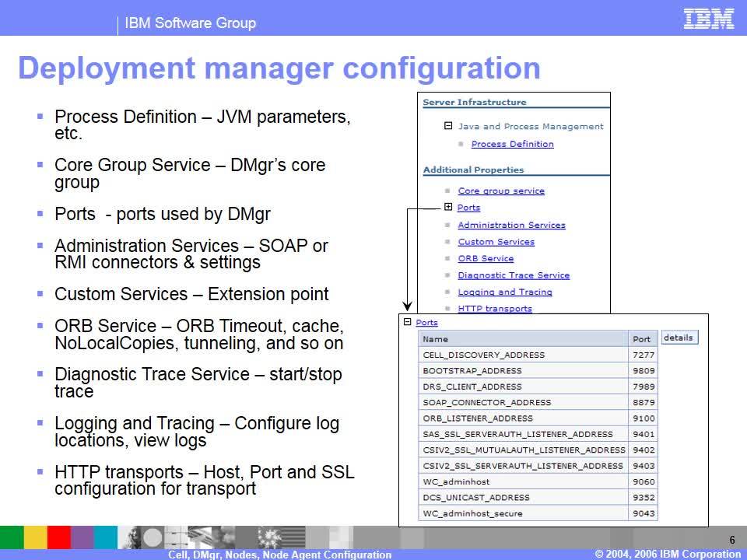Click port value 9401
Image resolution: width=747 pixels, height=560 pixels.
[x=644, y=434]
